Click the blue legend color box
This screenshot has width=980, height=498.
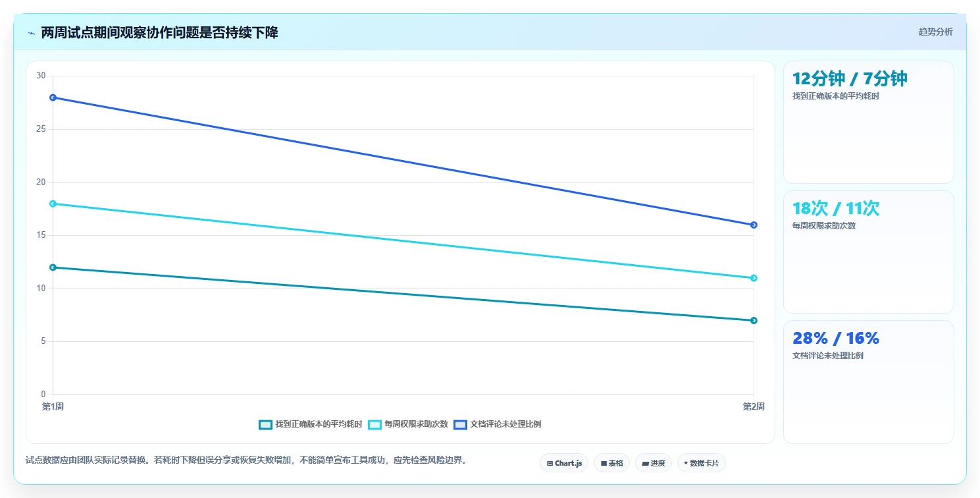click(460, 424)
